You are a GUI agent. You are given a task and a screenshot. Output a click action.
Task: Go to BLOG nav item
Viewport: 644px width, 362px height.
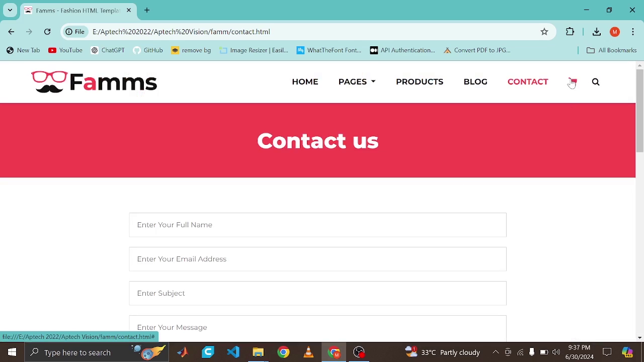tap(475, 81)
